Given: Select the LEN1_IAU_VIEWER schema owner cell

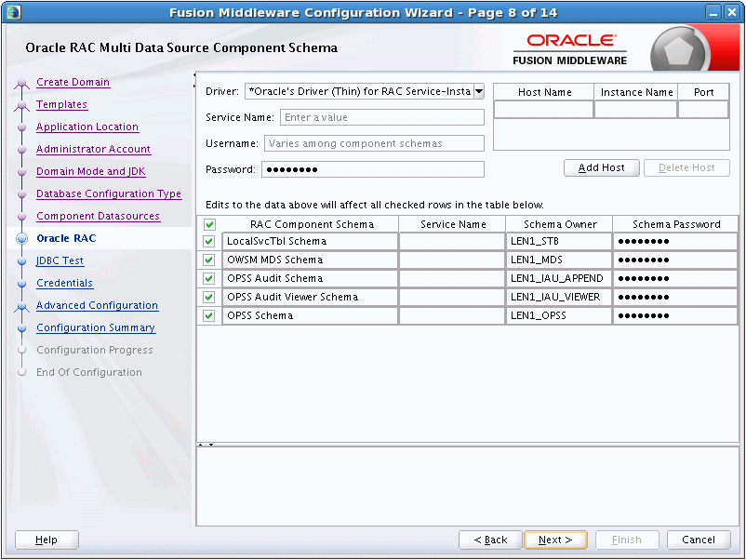Looking at the screenshot, I should [559, 297].
